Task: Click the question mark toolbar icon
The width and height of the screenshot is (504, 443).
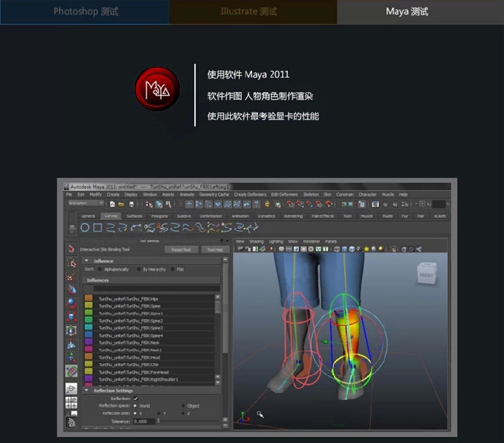Action: click(x=256, y=204)
